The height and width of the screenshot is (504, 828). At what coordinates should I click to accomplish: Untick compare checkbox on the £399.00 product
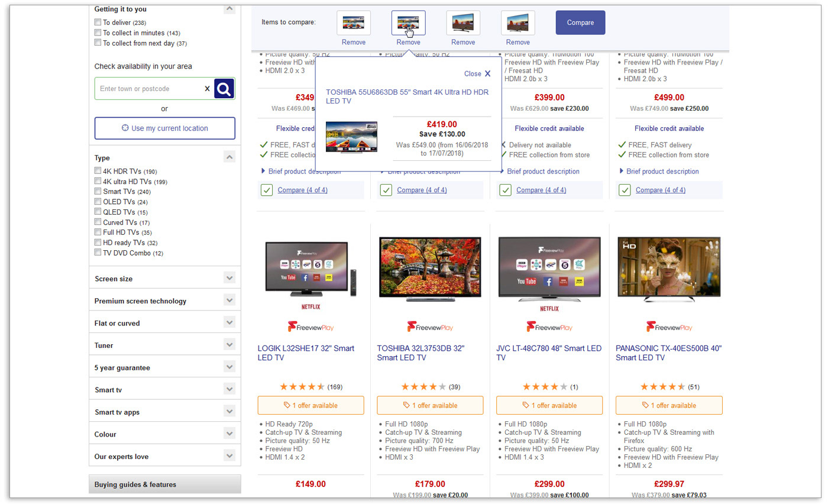pyautogui.click(x=505, y=190)
